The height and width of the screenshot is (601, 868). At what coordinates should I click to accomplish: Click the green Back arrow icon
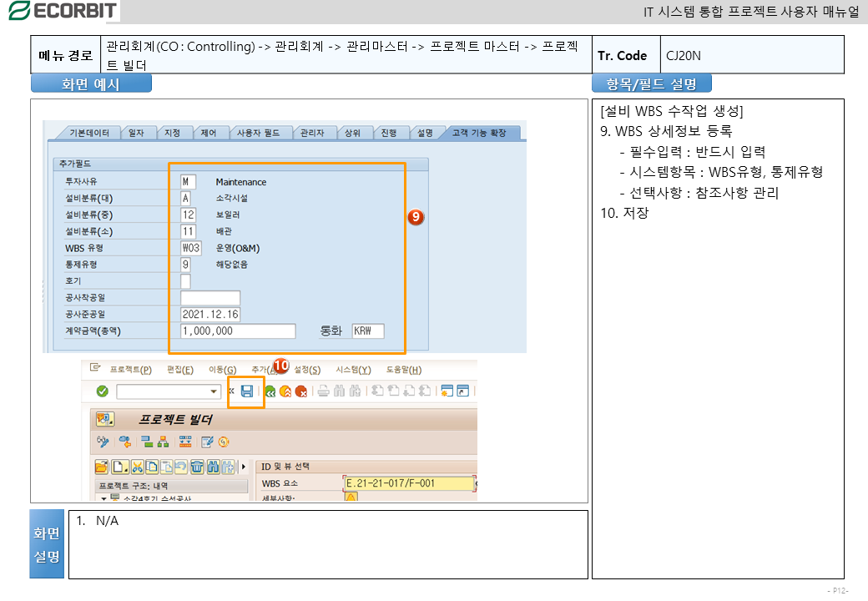pos(270,391)
